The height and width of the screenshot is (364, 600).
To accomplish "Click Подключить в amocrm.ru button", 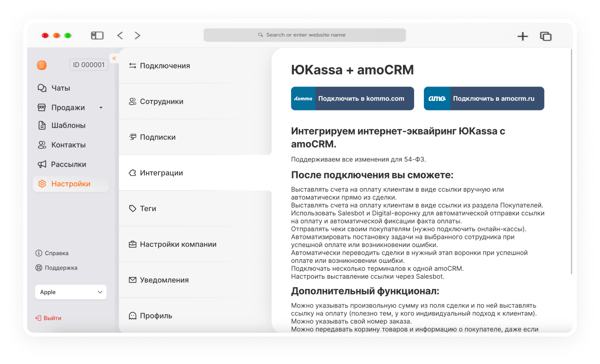I will (x=484, y=98).
